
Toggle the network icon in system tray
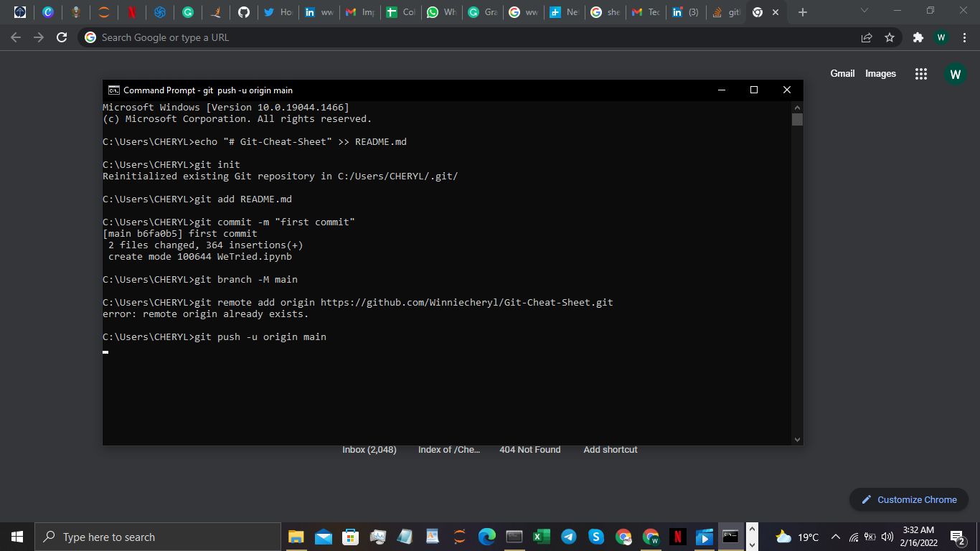tap(854, 537)
